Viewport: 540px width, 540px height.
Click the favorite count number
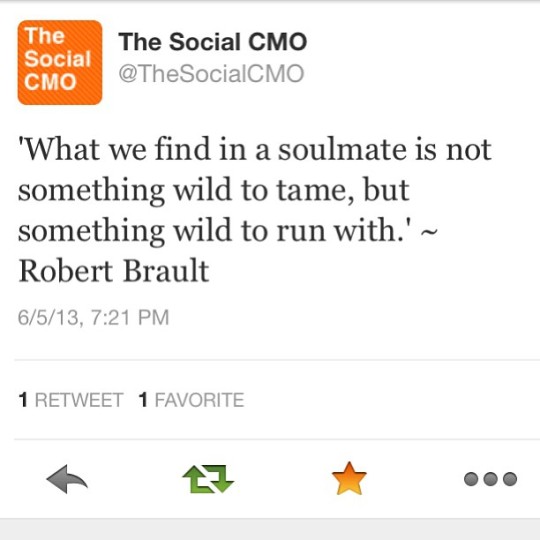143,400
